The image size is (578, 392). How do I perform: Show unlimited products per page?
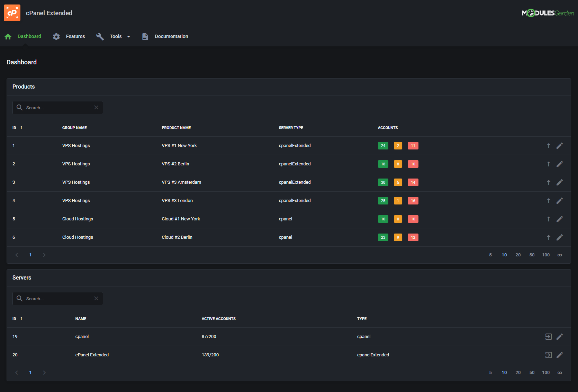click(560, 255)
